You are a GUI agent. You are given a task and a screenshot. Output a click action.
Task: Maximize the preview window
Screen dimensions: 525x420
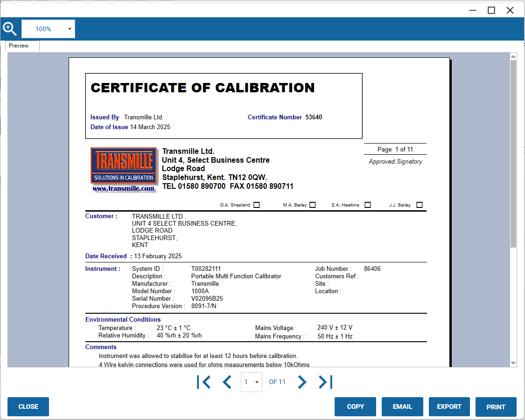click(491, 10)
